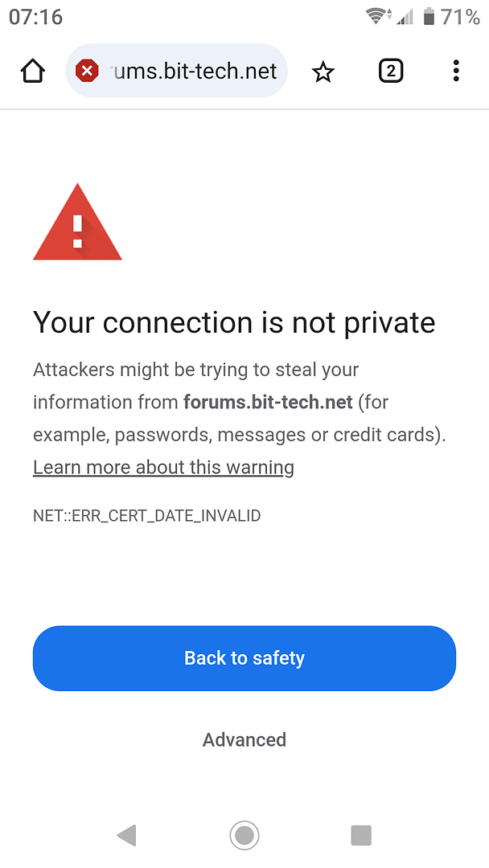Viewport: 489px width, 868px height.
Task: Tap the Wi-Fi status icon
Action: click(x=378, y=17)
